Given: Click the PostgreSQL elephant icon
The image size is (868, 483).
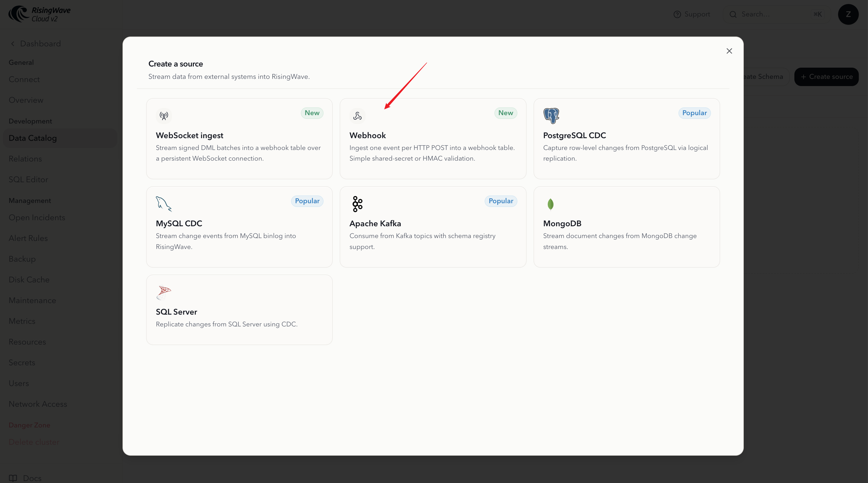Looking at the screenshot, I should (551, 116).
